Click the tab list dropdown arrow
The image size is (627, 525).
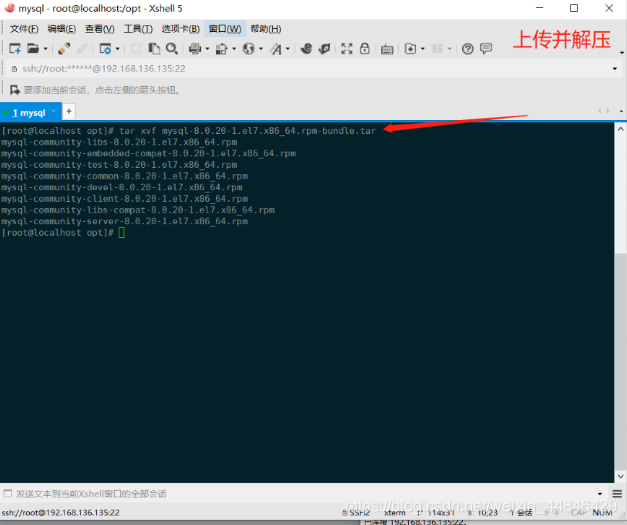click(621, 111)
